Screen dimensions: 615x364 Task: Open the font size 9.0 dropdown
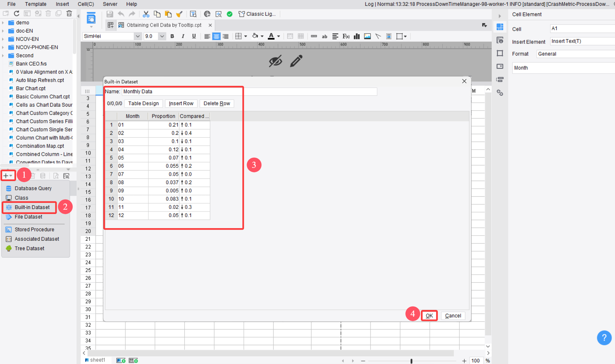tap(162, 36)
